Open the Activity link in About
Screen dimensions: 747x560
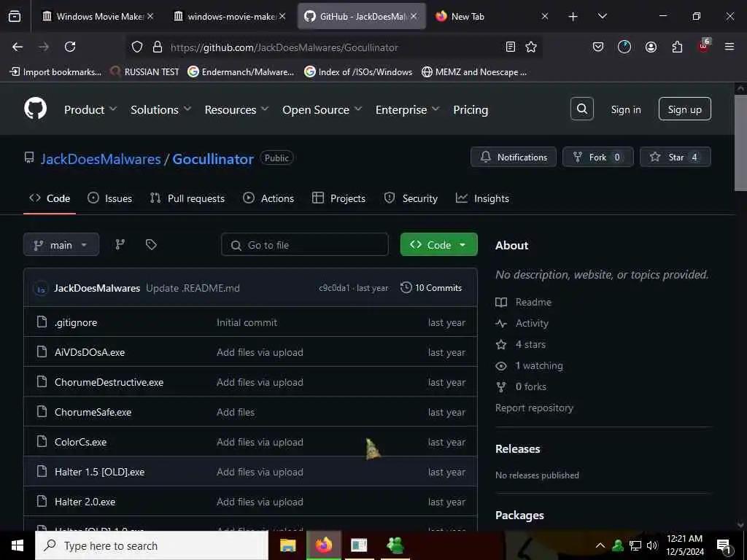[522, 323]
